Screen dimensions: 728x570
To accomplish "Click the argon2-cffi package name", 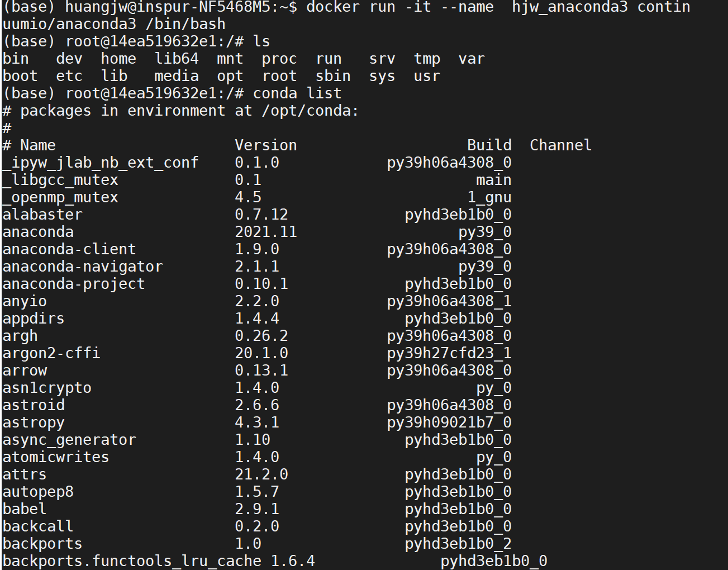I will point(51,353).
